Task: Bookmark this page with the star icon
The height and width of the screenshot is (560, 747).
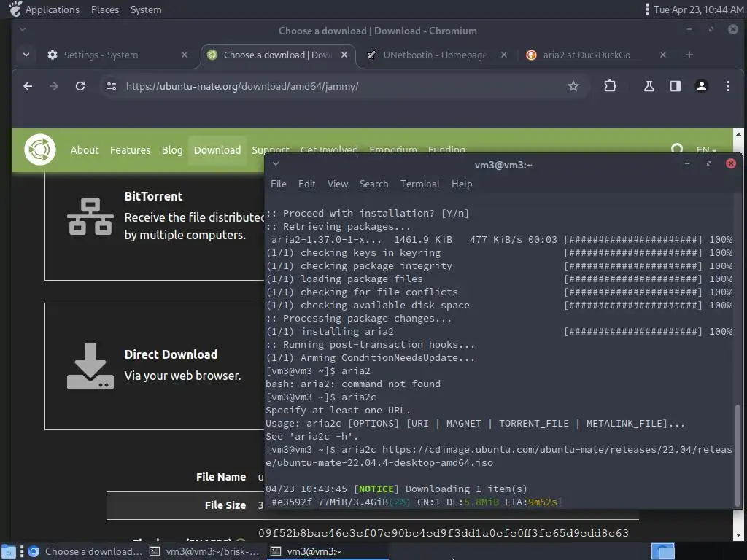Action: pyautogui.click(x=573, y=86)
